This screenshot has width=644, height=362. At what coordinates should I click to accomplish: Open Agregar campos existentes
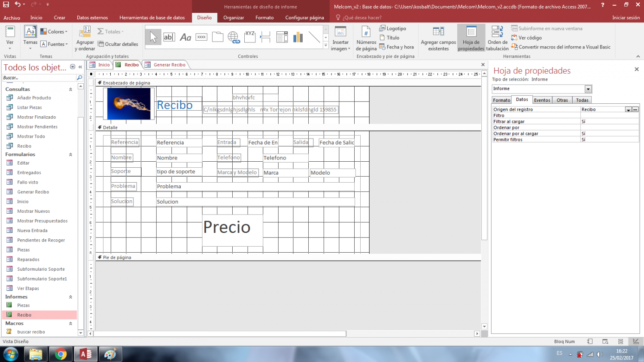point(438,39)
